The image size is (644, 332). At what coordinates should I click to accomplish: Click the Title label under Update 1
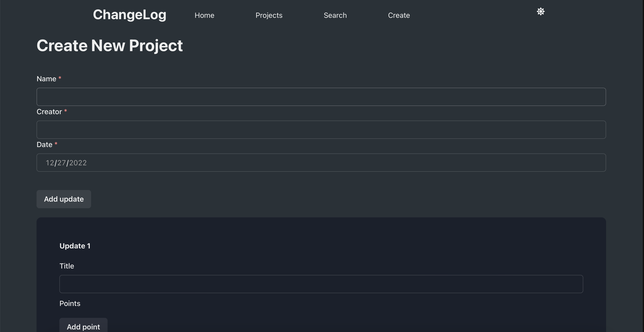(67, 266)
